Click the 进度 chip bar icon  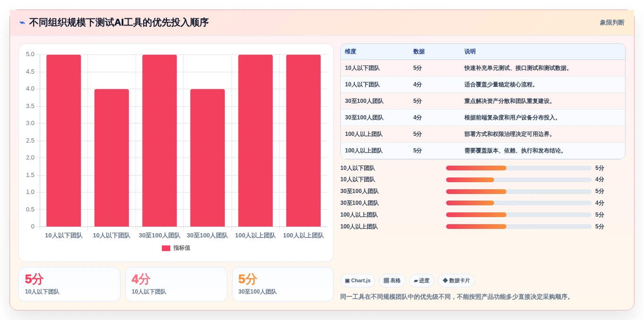416,281
